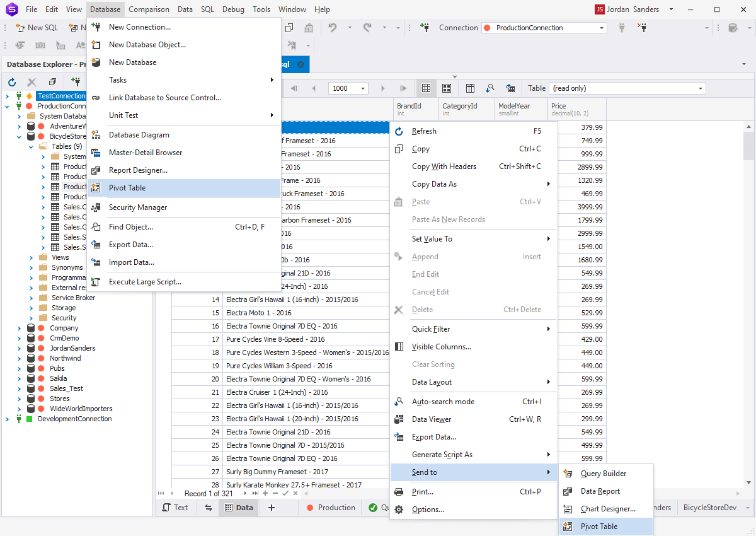
Task: Click the Price column header
Action: [x=577, y=109]
